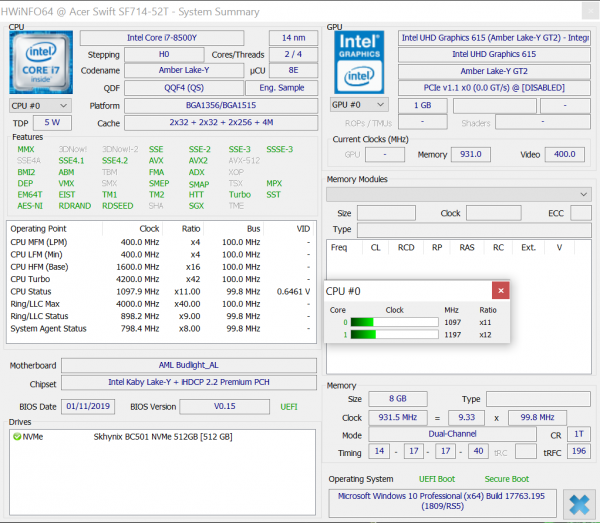Click the VID column header
Viewport: 600px width, 523px height.
click(x=290, y=229)
